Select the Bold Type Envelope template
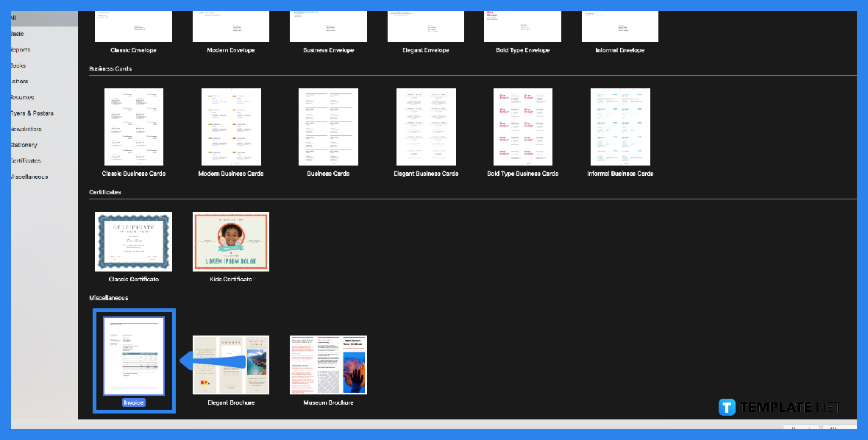Viewport: 868px width, 440px height. point(522,26)
